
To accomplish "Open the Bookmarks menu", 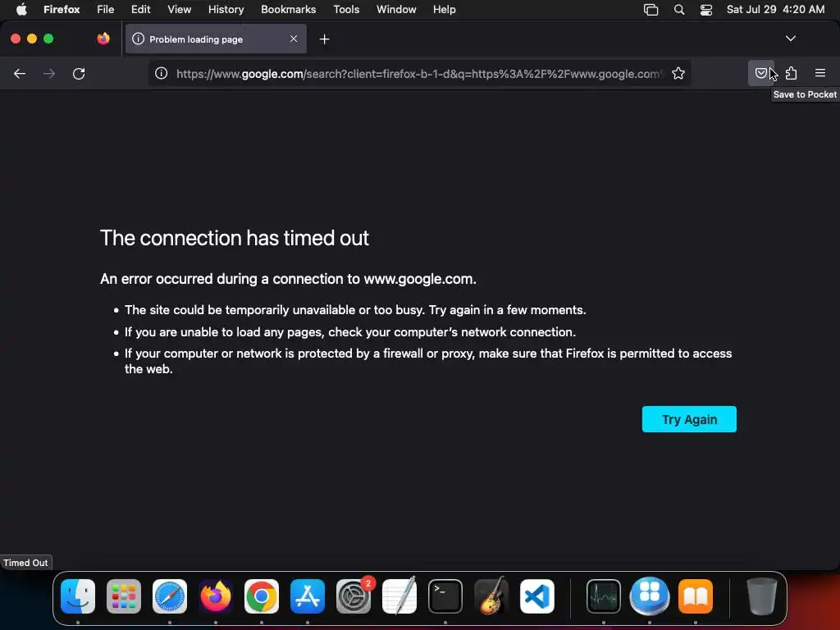I will pyautogui.click(x=288, y=9).
